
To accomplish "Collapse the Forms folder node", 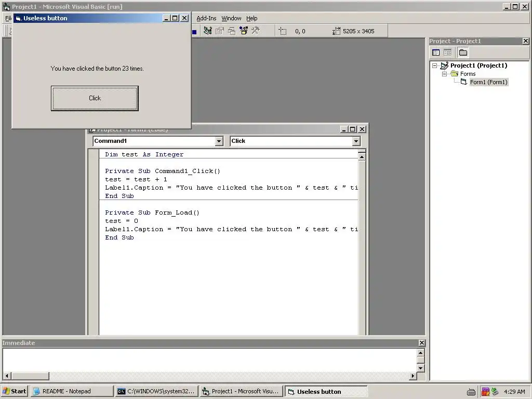I will (445, 74).
